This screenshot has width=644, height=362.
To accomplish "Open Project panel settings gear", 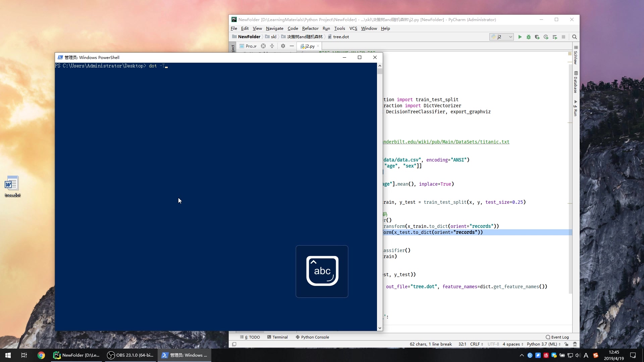I will [283, 46].
